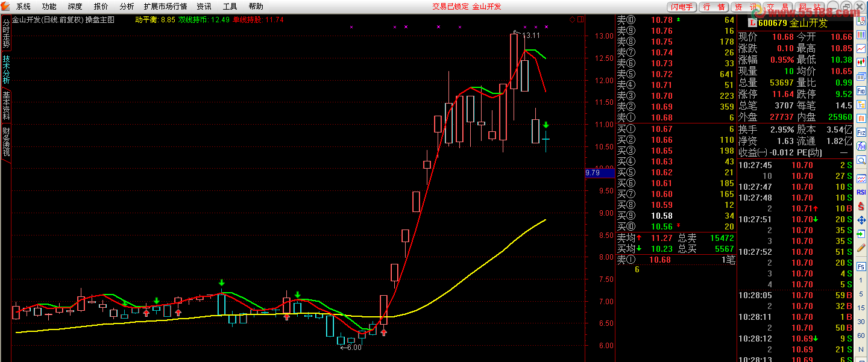Click the 金山开发(日线.前复权) chart title

pyautogui.click(x=48, y=19)
